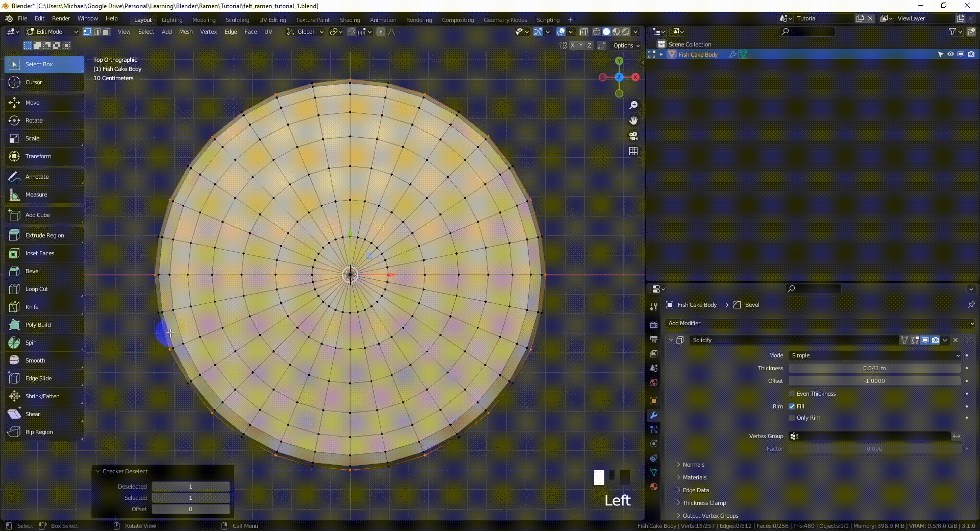
Task: Choose the Extrude Region tool
Action: (44, 235)
